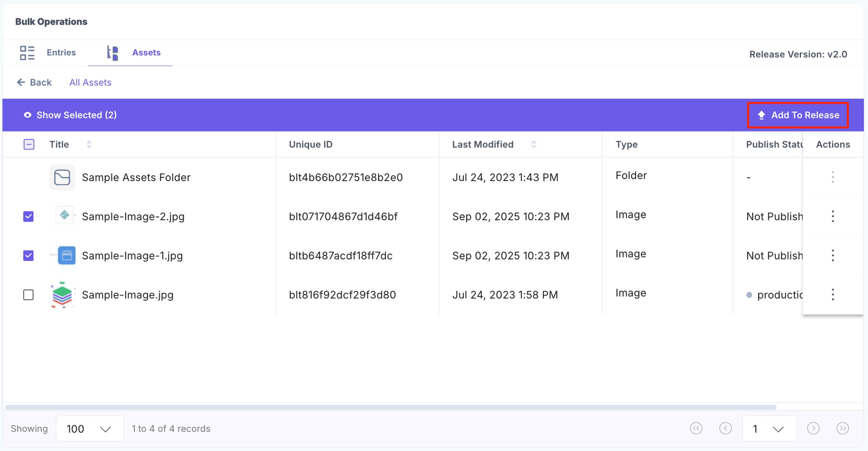Image resolution: width=868 pixels, height=451 pixels.
Task: Click the All Assets breadcrumb
Action: pyautogui.click(x=90, y=82)
